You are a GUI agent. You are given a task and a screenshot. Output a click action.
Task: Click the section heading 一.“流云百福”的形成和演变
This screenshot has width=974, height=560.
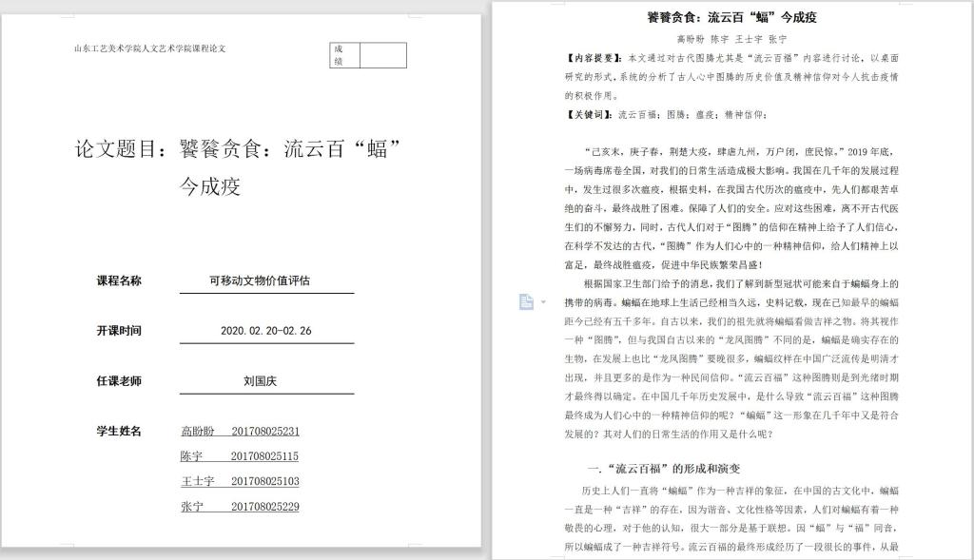[x=663, y=469]
